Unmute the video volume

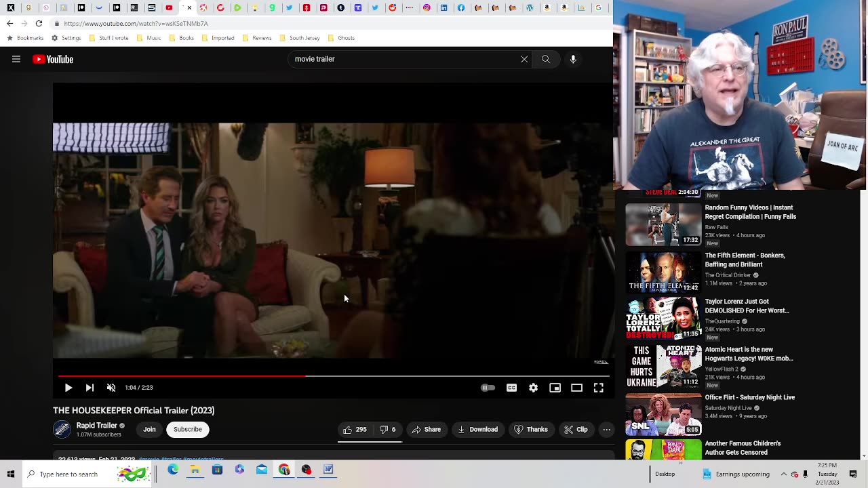point(111,388)
